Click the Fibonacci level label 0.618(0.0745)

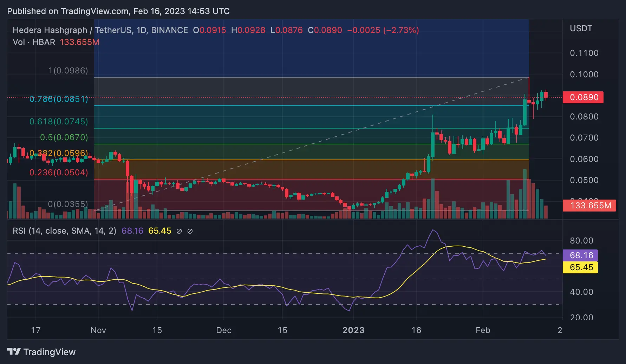(x=59, y=122)
